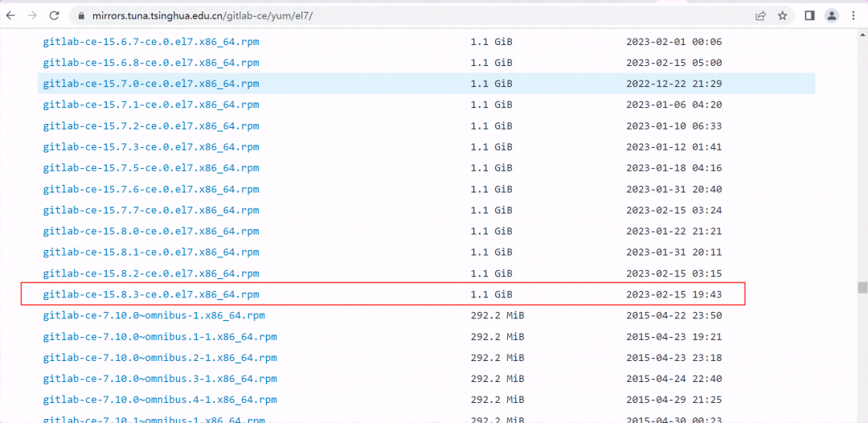Open gitlab-ce-15.8.0-ce.0.el7.x86_64.rpm link
The height and width of the screenshot is (423, 868).
[151, 232]
